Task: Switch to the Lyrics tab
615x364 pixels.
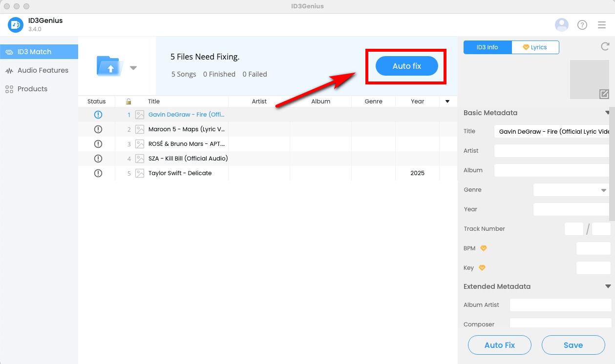Action: [x=535, y=47]
